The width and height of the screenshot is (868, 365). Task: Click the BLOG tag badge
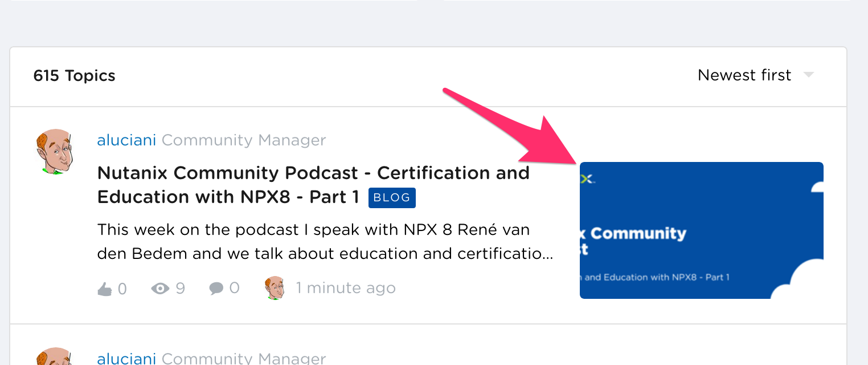point(392,197)
